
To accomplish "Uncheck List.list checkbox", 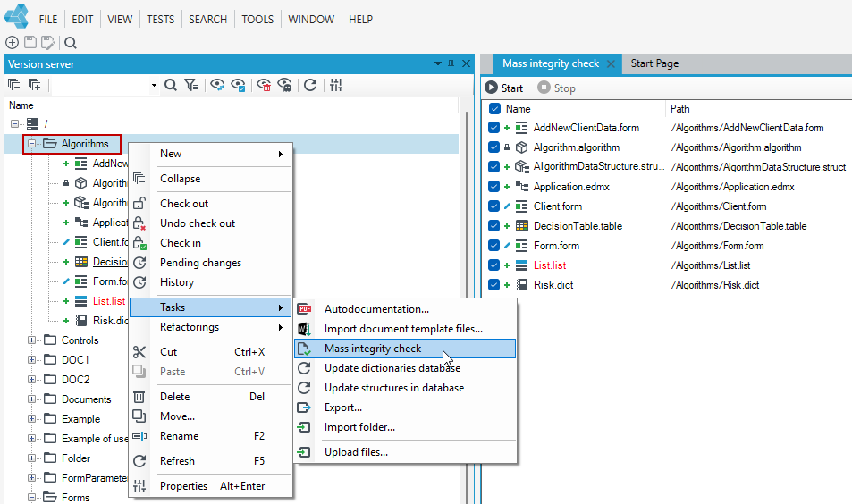I will [x=493, y=265].
